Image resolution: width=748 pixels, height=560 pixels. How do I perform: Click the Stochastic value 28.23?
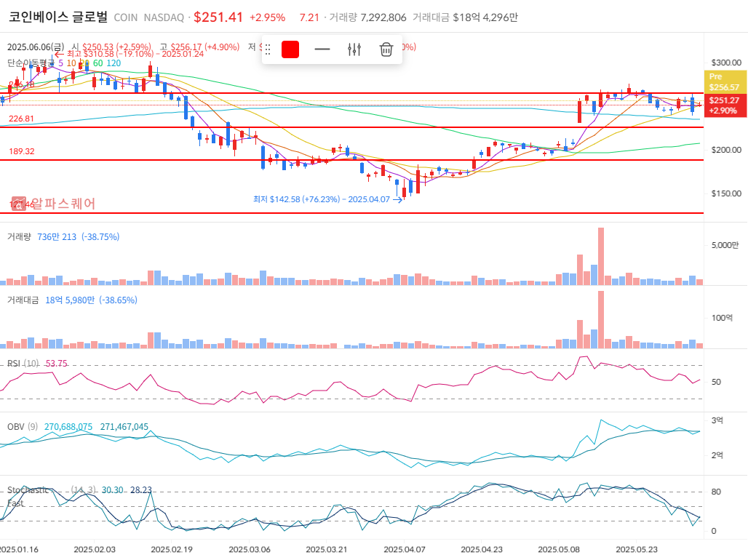point(140,490)
